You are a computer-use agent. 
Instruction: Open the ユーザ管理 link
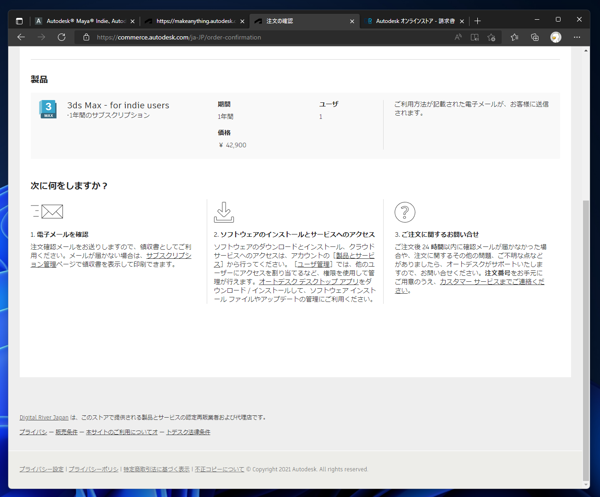tap(313, 264)
